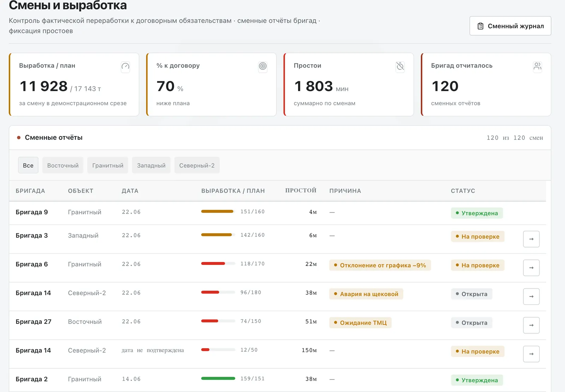The height and width of the screenshot is (392, 565).
Task: Select the Все filter tab
Action: pyautogui.click(x=28, y=165)
